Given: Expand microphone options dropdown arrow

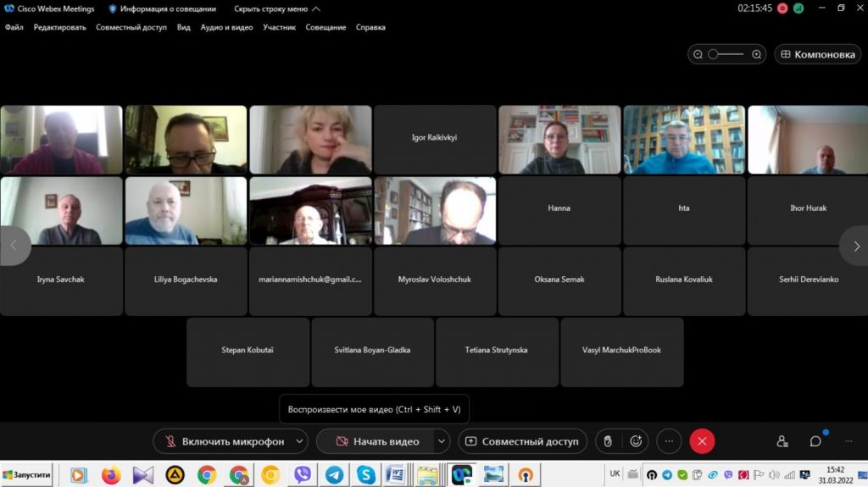Looking at the screenshot, I should [x=299, y=441].
